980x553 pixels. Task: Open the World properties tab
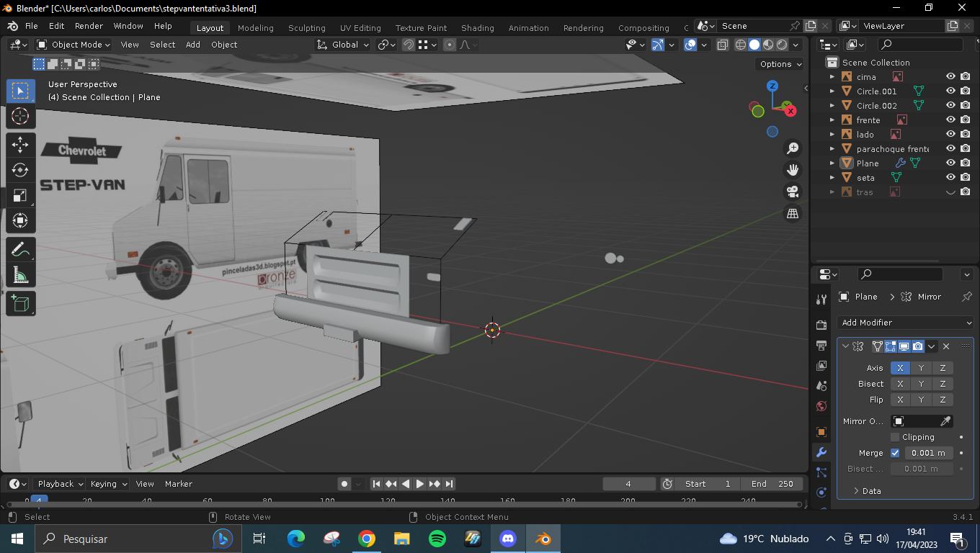[821, 406]
